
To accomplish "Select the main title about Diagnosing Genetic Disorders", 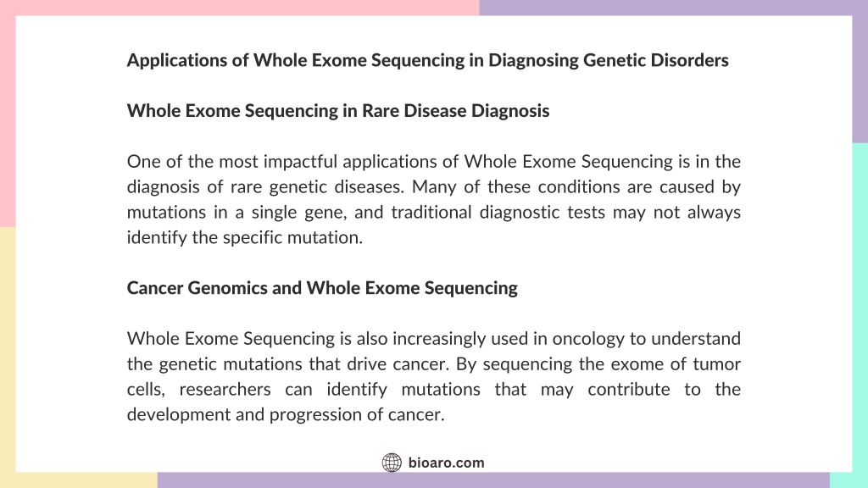I will tap(427, 60).
